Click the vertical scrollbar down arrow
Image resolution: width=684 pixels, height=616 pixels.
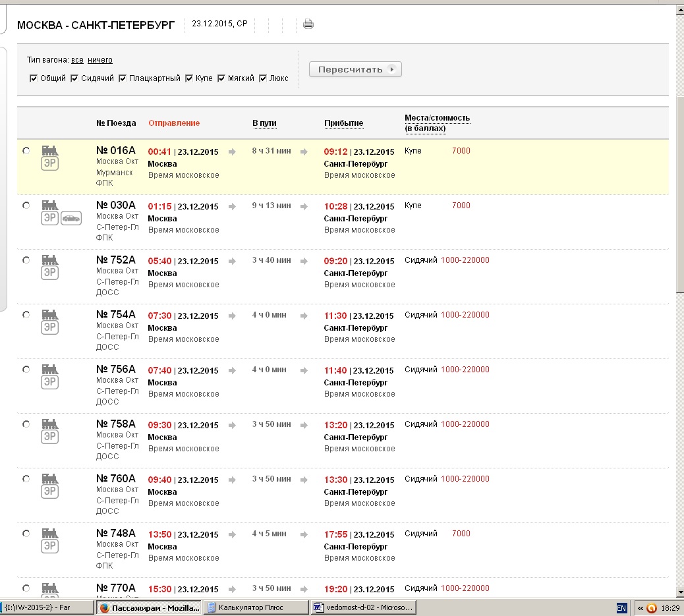point(679,592)
